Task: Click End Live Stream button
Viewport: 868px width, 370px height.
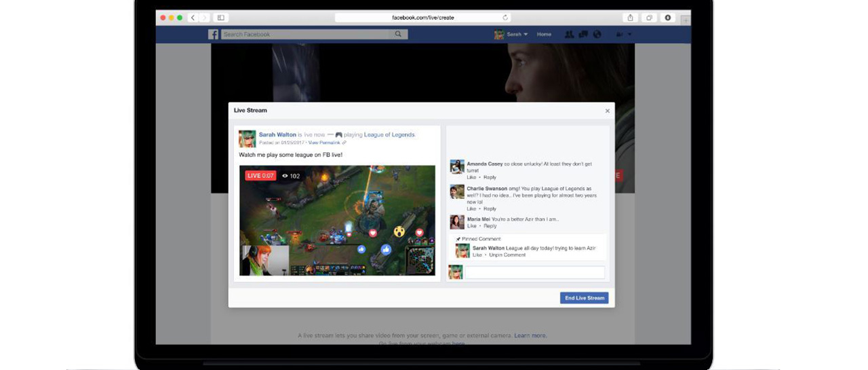Action: click(585, 298)
